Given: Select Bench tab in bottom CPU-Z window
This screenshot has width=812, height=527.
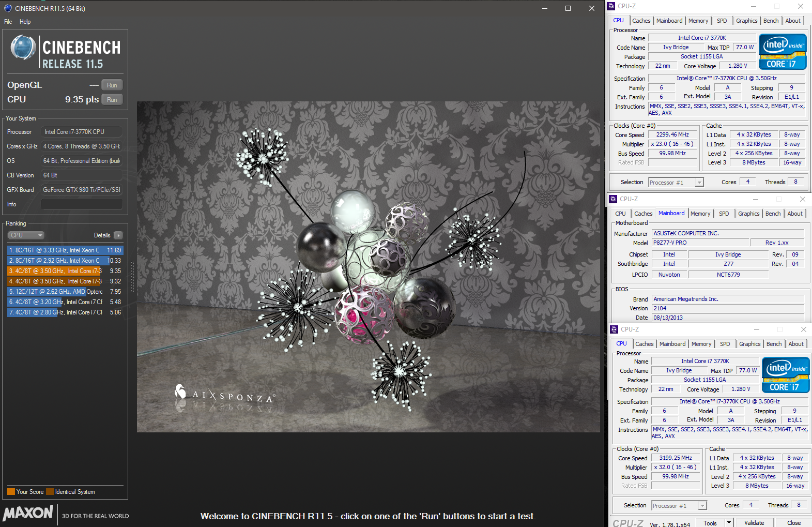Looking at the screenshot, I should pyautogui.click(x=774, y=344).
